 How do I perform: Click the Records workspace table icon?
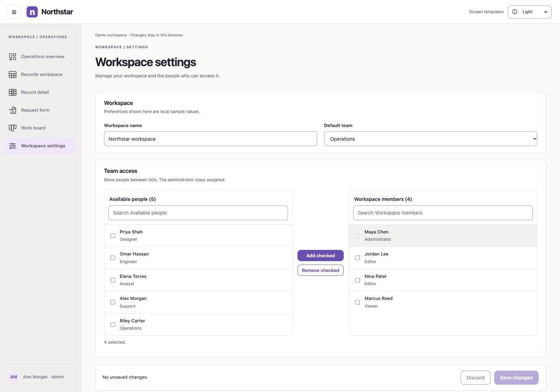coord(13,75)
